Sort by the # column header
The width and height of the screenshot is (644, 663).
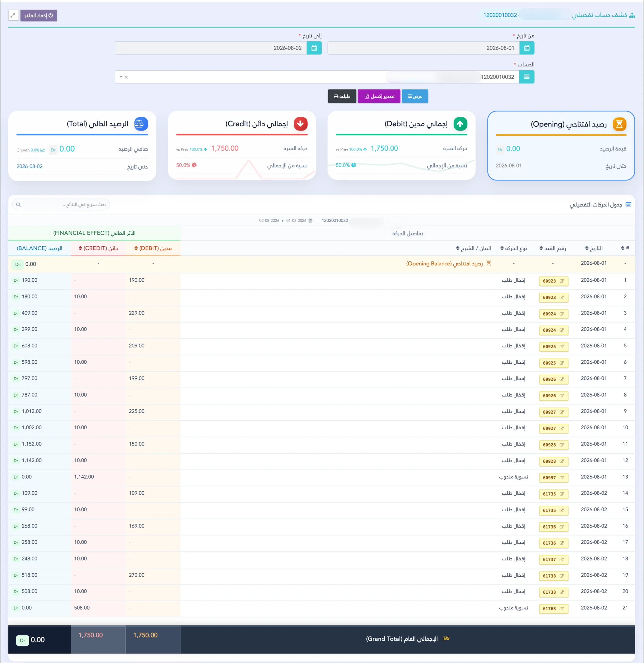coord(625,248)
